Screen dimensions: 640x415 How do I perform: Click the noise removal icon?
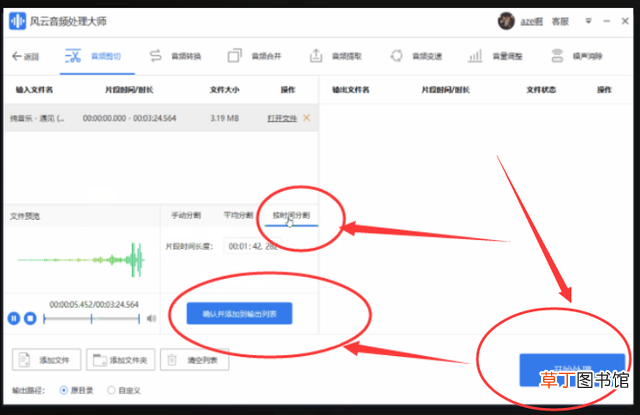coord(557,55)
